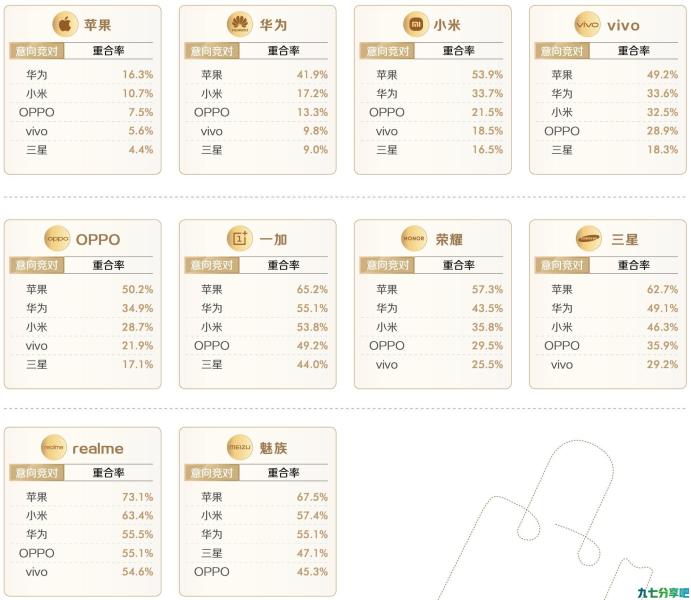Click the HONOR logo icon

(x=414, y=238)
